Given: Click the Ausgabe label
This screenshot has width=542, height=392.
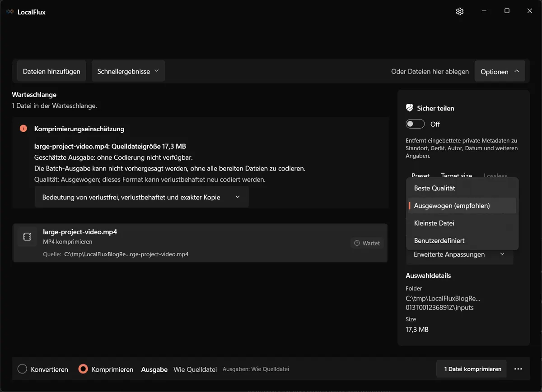Looking at the screenshot, I should point(154,369).
